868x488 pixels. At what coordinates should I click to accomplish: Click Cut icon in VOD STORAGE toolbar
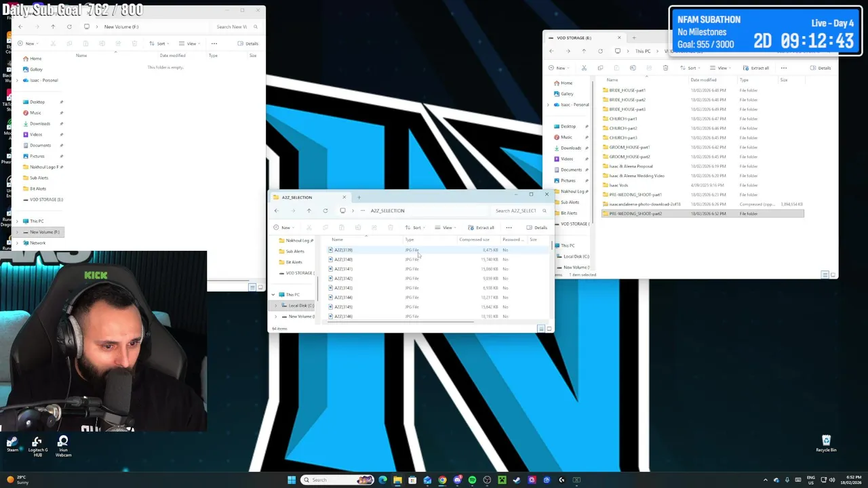click(x=584, y=68)
